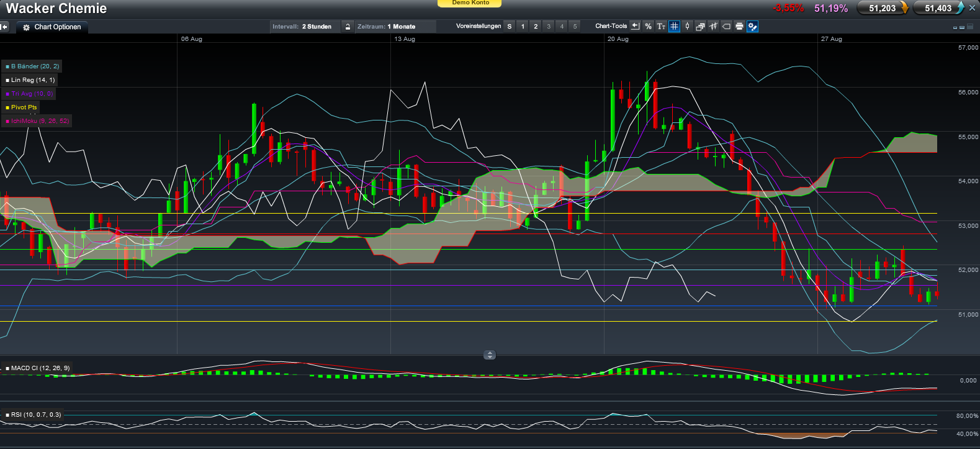Click the collapse panel arrow at left
The height and width of the screenshot is (449, 980).
[4, 27]
